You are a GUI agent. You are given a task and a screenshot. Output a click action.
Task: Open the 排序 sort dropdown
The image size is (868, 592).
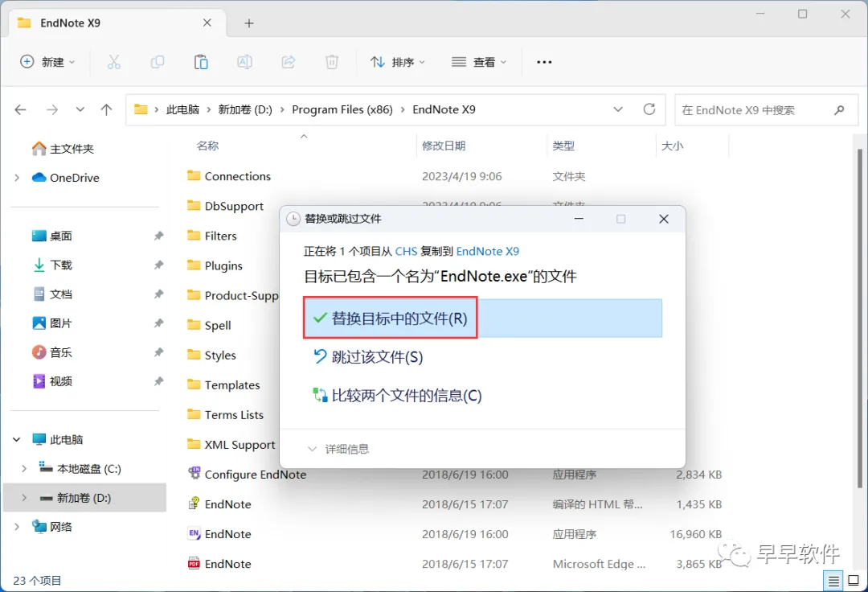[x=398, y=62]
